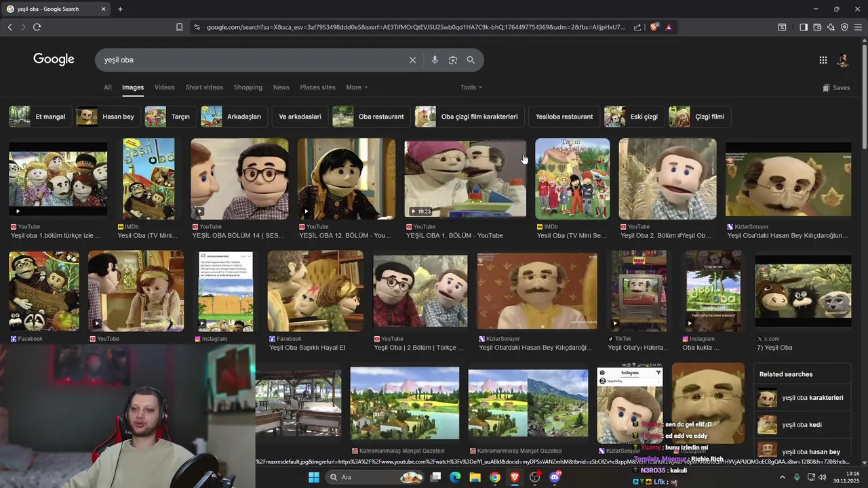
Task: Open Discord from the taskbar
Action: (555, 477)
